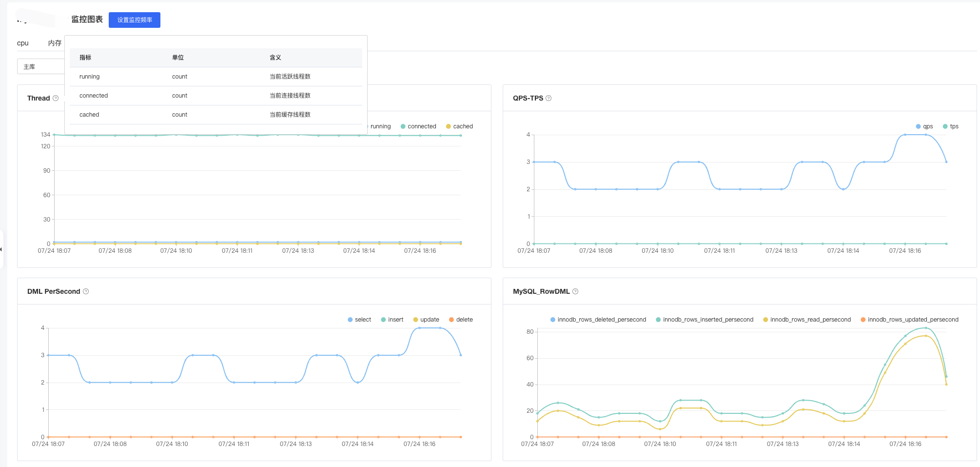Image resolution: width=980 pixels, height=467 pixels.
Task: Toggle the tps series legend
Action: click(951, 126)
